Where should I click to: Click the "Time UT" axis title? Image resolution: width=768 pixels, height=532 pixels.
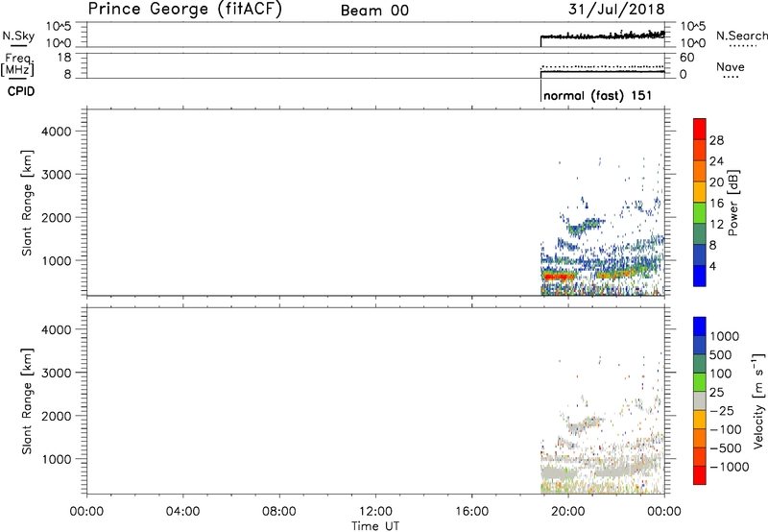click(x=375, y=526)
